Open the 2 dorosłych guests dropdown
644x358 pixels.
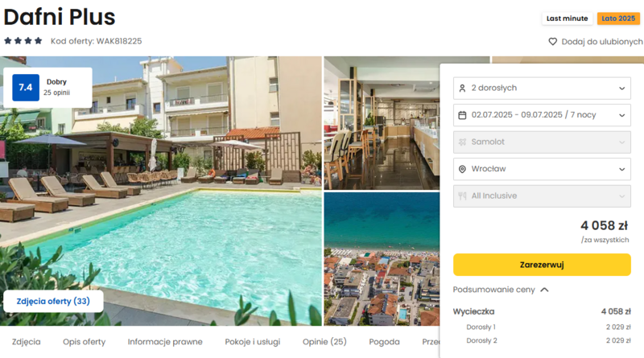[x=542, y=88]
